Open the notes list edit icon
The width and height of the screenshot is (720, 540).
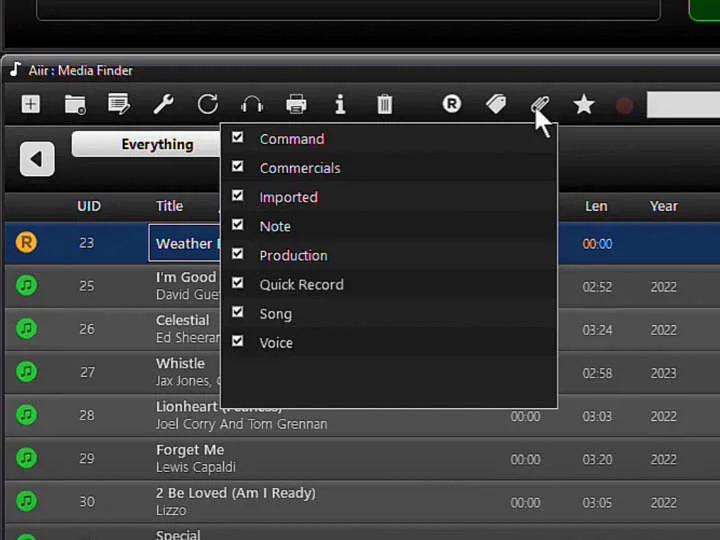[119, 104]
